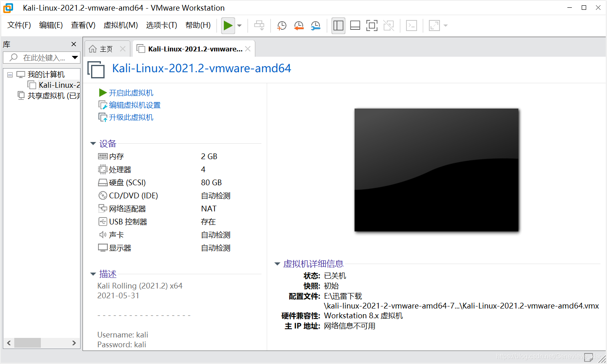Click 开启此虚拟机 link
This screenshot has width=607, height=364.
(131, 93)
